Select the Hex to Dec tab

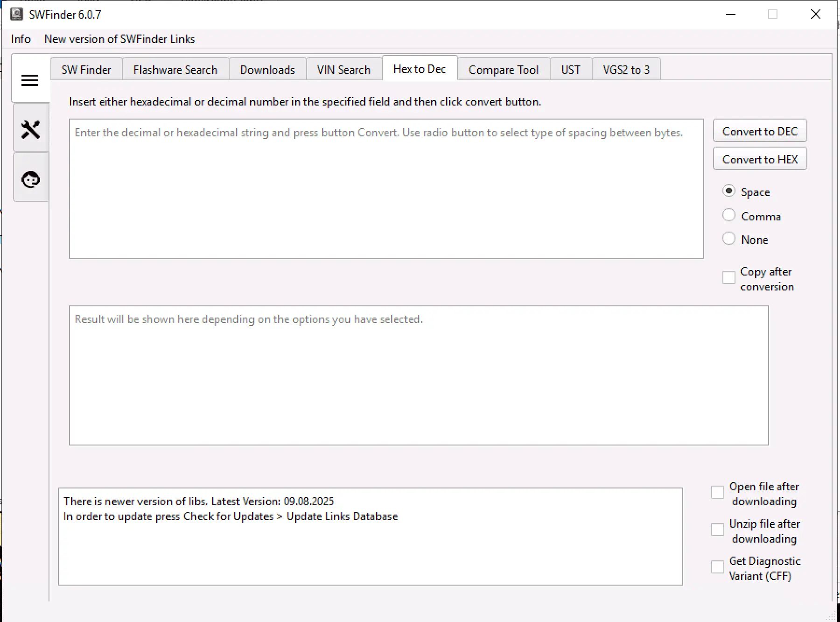pos(420,69)
